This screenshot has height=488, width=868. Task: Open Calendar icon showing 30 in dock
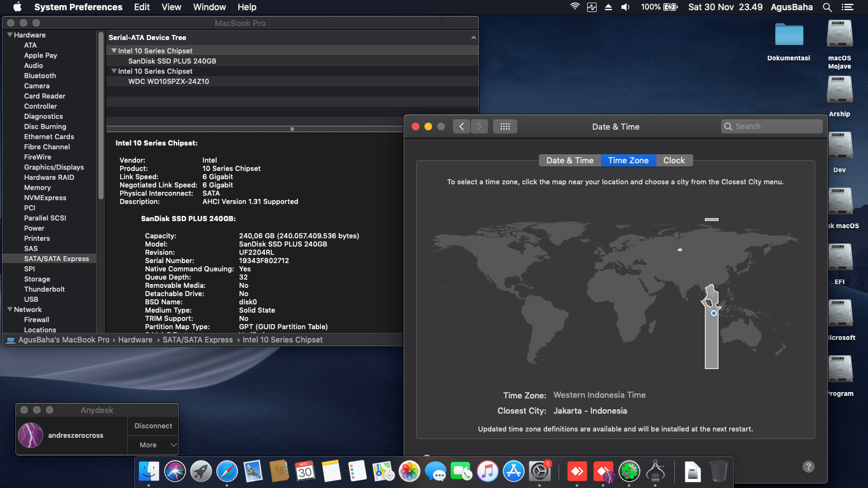(x=305, y=471)
